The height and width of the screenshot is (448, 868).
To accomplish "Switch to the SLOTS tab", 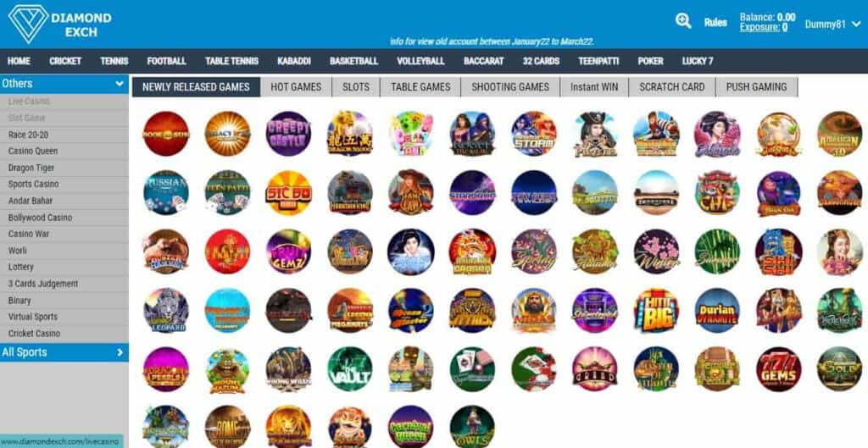I will click(356, 87).
